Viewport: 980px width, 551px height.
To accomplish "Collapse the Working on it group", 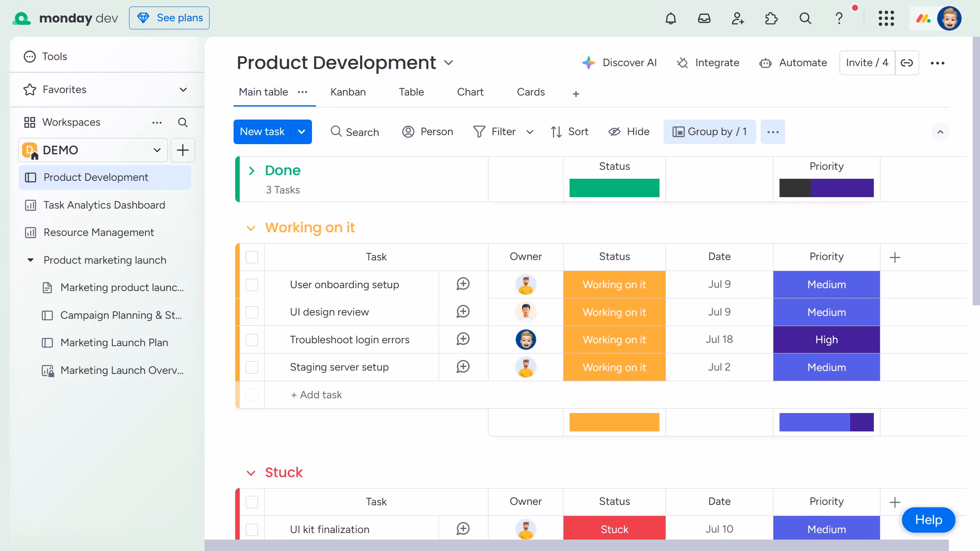I will coord(251,228).
